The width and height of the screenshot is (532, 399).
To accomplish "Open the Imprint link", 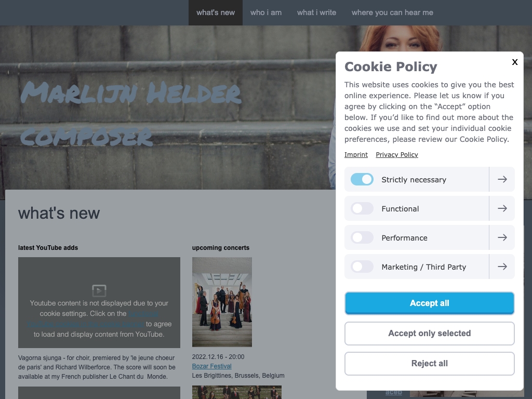I will (x=356, y=155).
